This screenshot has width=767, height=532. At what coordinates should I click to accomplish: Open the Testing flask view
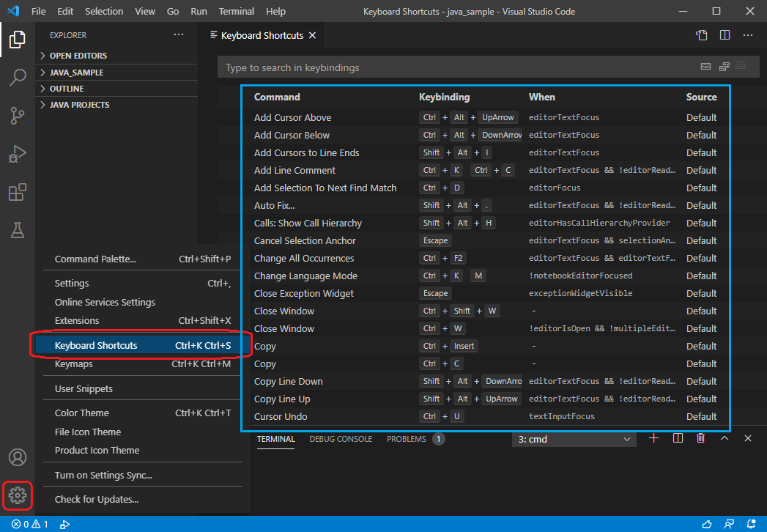[x=18, y=230]
